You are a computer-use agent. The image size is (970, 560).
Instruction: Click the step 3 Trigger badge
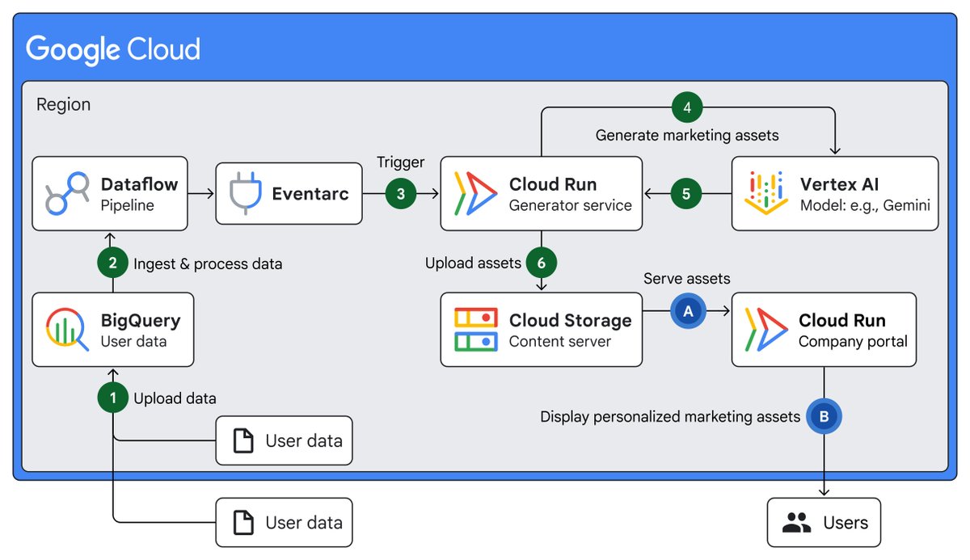pyautogui.click(x=401, y=194)
